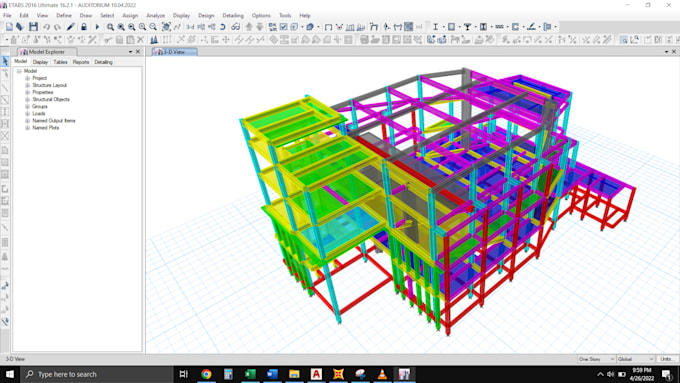Open VLC media player from taskbar
Viewport: 680px width, 383px height.
pos(382,374)
